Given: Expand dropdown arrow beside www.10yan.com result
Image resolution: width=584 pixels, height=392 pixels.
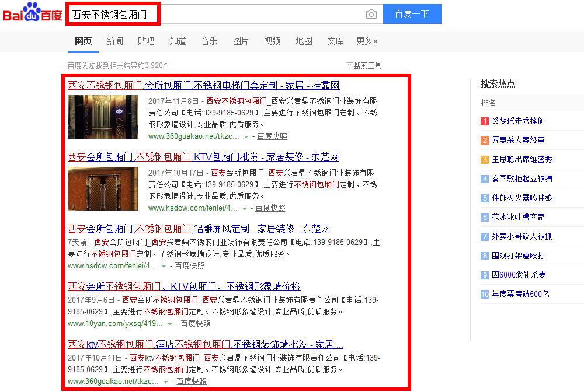Looking at the screenshot, I should (169, 324).
